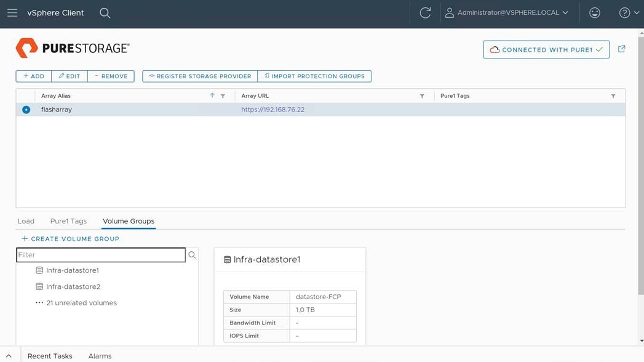Refresh the vSphere Client view
Screen dimensions: 644x362
point(425,13)
